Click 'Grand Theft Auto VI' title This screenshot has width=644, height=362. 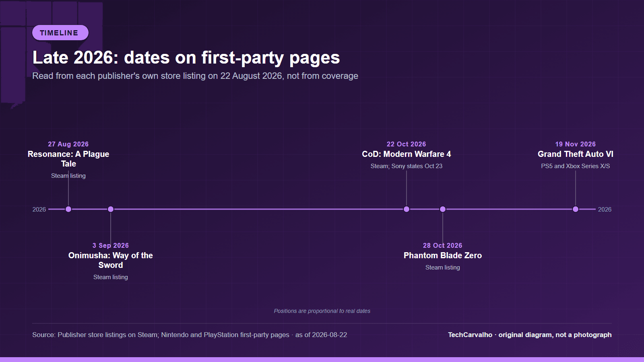(576, 154)
